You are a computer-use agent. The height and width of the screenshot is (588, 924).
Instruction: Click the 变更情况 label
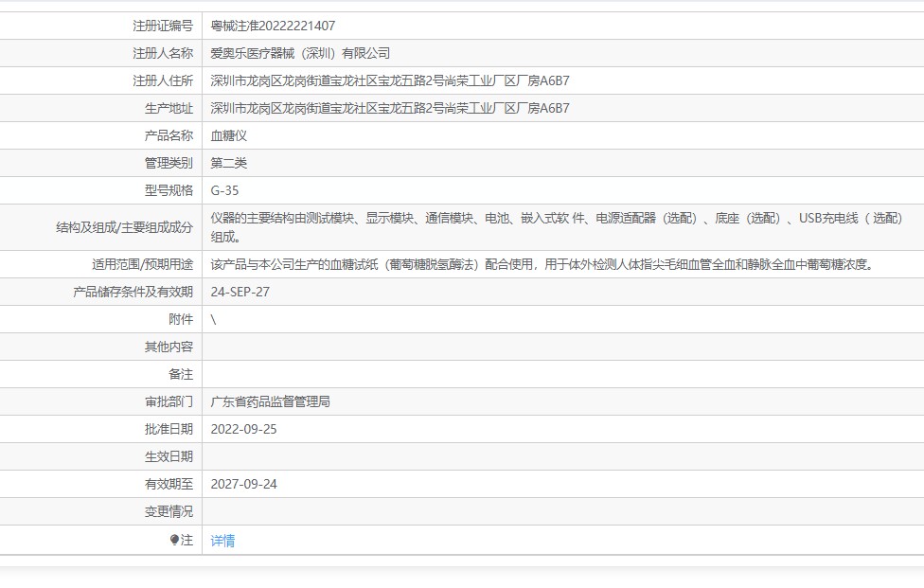click(x=169, y=511)
